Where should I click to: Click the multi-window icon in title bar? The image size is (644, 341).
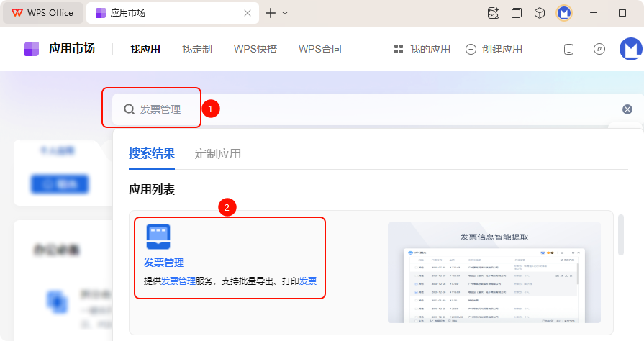(x=517, y=13)
